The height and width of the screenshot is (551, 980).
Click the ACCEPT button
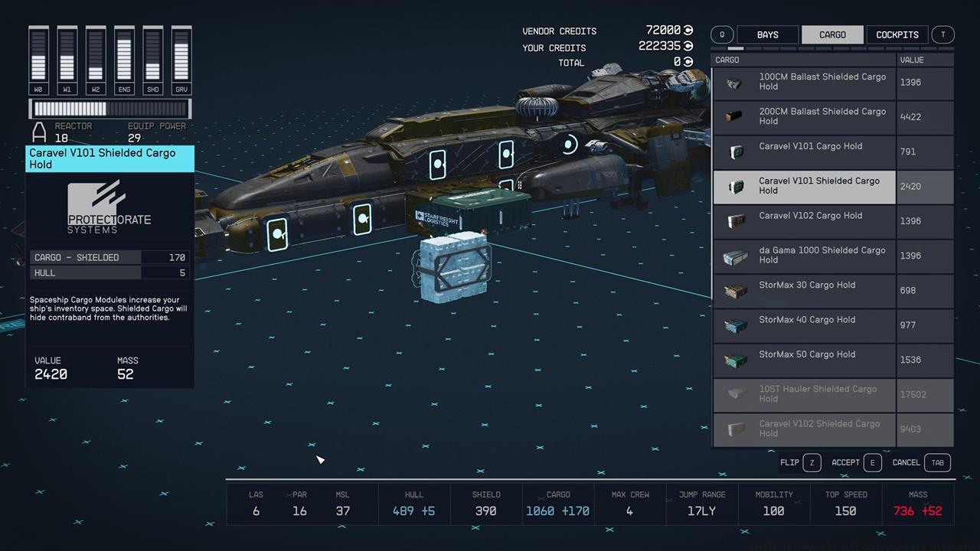coord(845,462)
